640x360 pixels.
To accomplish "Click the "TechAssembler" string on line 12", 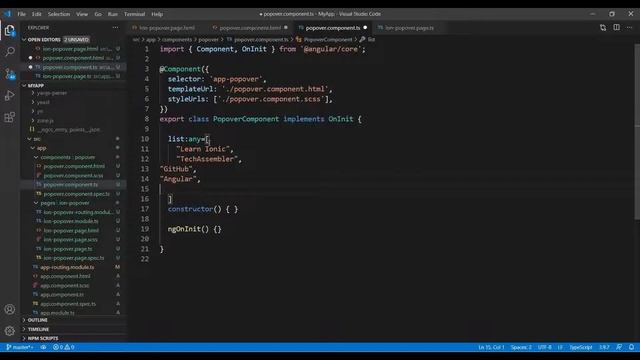I will (x=206, y=159).
